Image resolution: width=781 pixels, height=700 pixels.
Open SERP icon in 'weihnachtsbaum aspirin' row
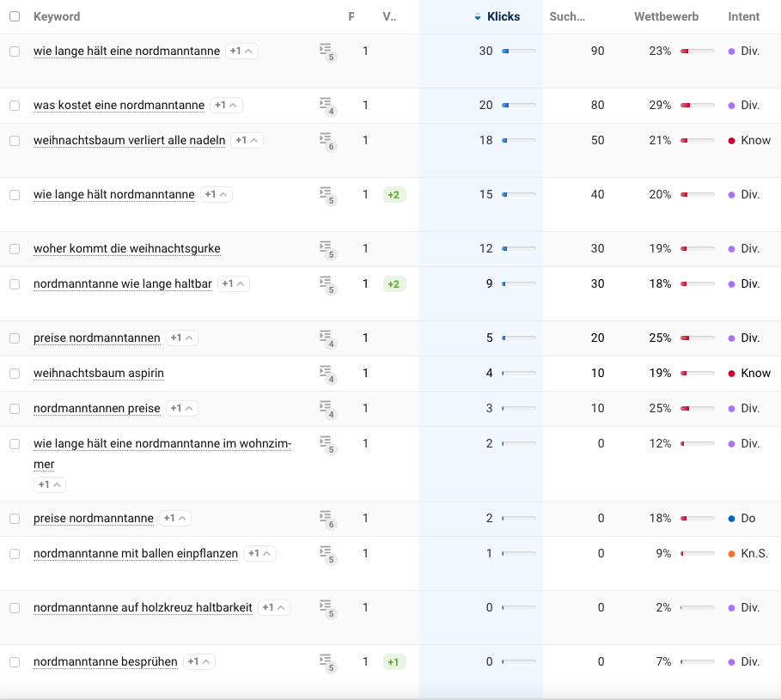(326, 374)
